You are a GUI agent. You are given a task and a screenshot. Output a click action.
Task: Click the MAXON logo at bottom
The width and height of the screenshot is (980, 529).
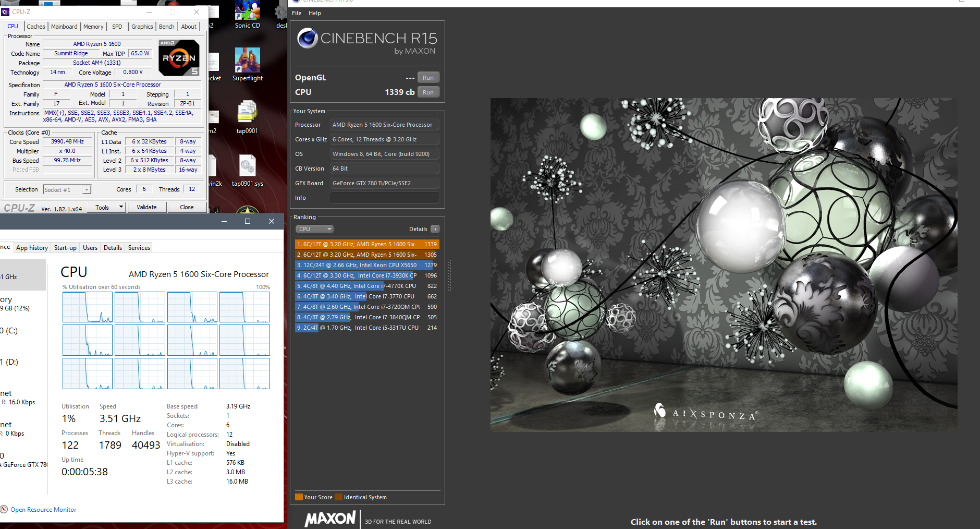tap(330, 519)
